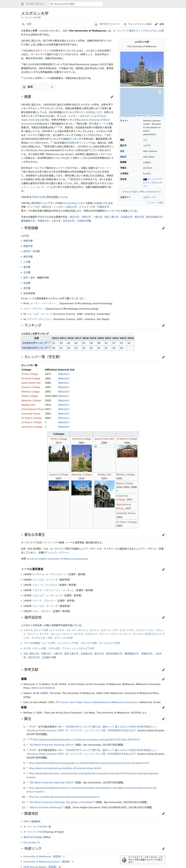Edit the カレッジ一覧（学生寮） section
The width and height of the screenshot is (186, 868).
coord(163,357)
